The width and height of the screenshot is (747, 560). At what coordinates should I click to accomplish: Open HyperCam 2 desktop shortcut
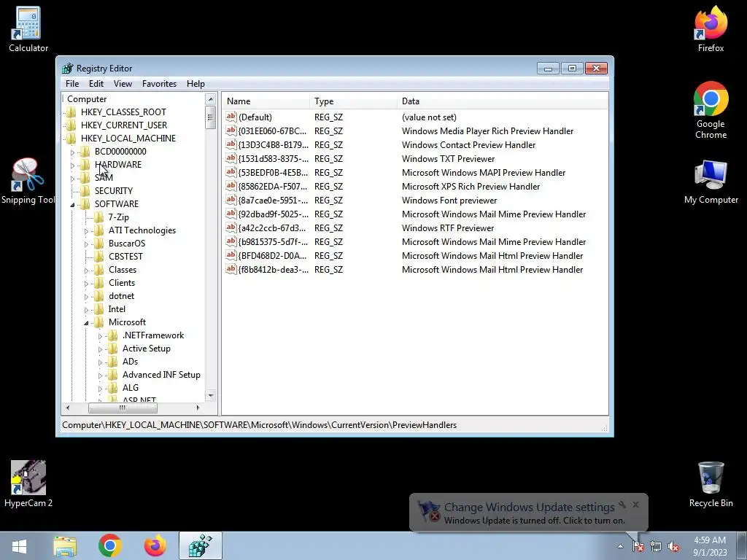point(28,484)
